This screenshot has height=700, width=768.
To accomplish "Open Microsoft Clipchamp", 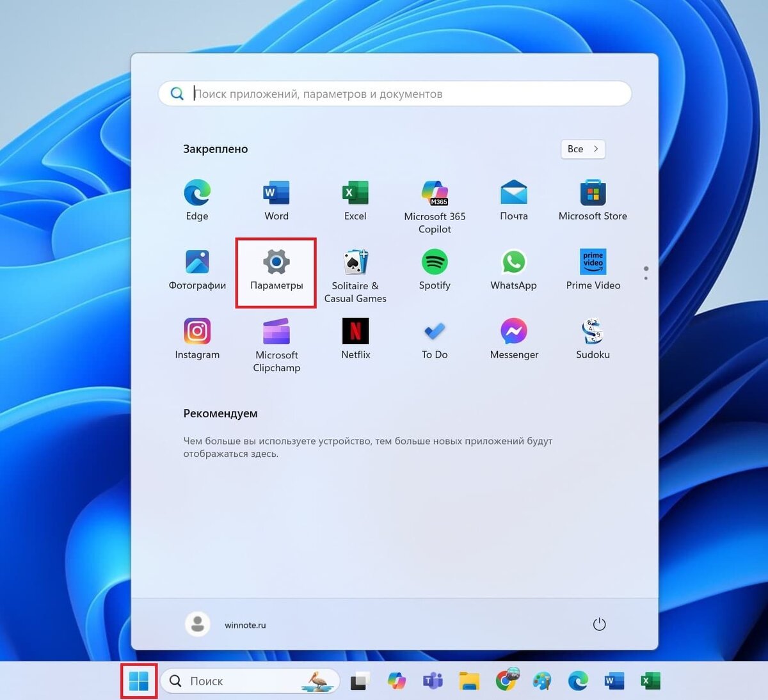I will pyautogui.click(x=276, y=345).
